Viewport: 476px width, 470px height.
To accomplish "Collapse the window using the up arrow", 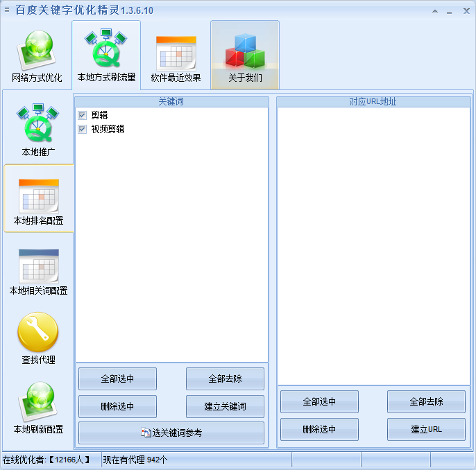I will coord(435,11).
